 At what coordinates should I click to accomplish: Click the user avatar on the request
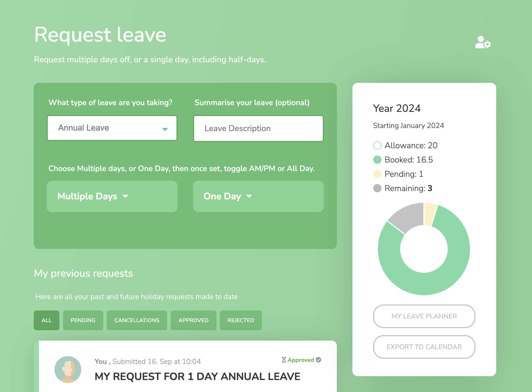click(68, 369)
